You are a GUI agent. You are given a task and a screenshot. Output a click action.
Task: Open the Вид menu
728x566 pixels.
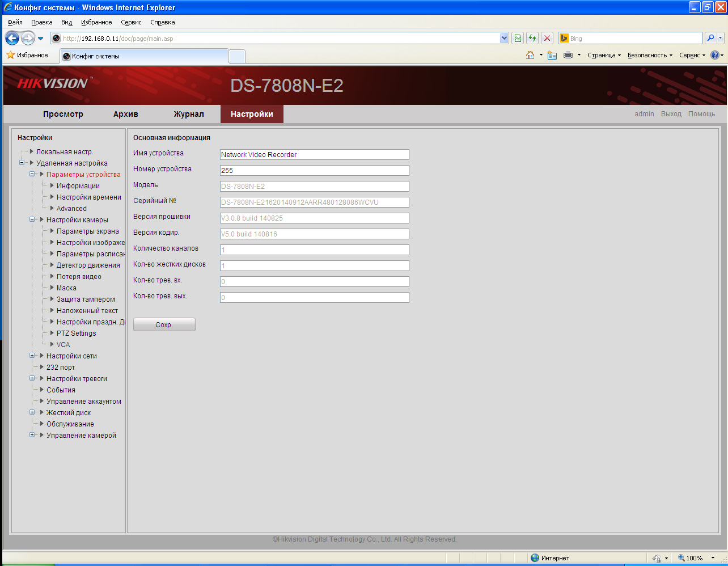[x=67, y=22]
